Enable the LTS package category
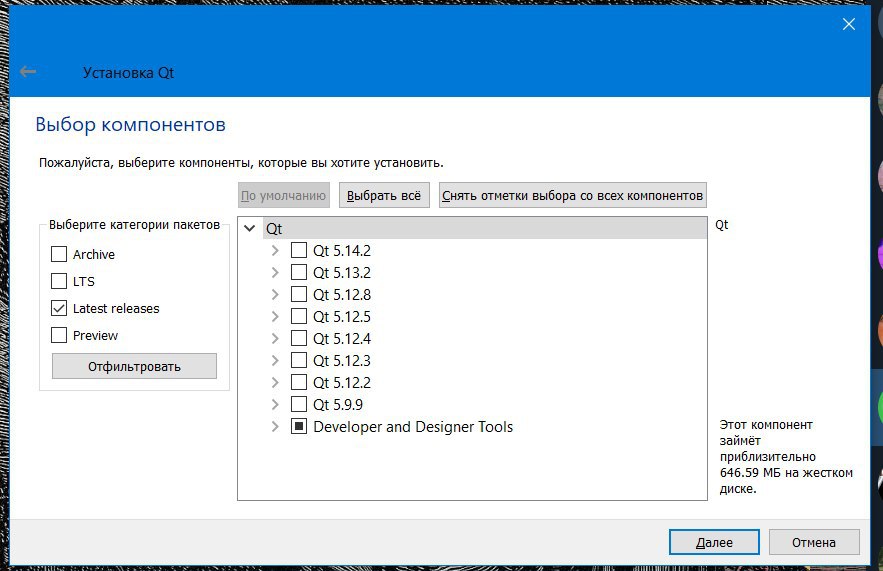This screenshot has height=571, width=883. (x=59, y=281)
